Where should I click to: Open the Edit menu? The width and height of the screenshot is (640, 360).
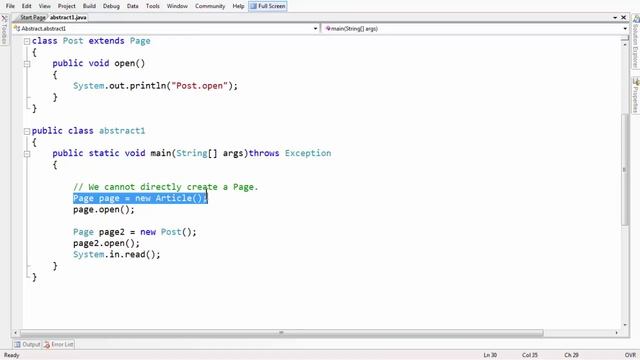pos(27,6)
